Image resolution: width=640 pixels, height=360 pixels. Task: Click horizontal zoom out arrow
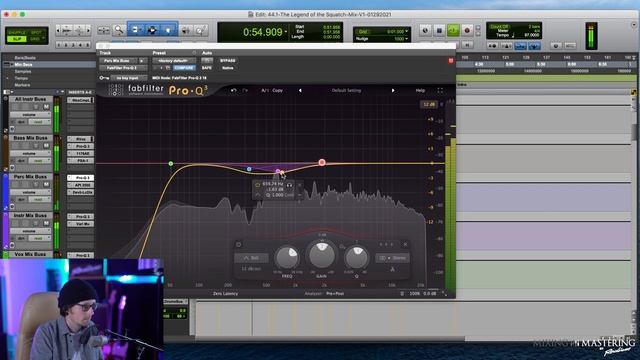58,30
